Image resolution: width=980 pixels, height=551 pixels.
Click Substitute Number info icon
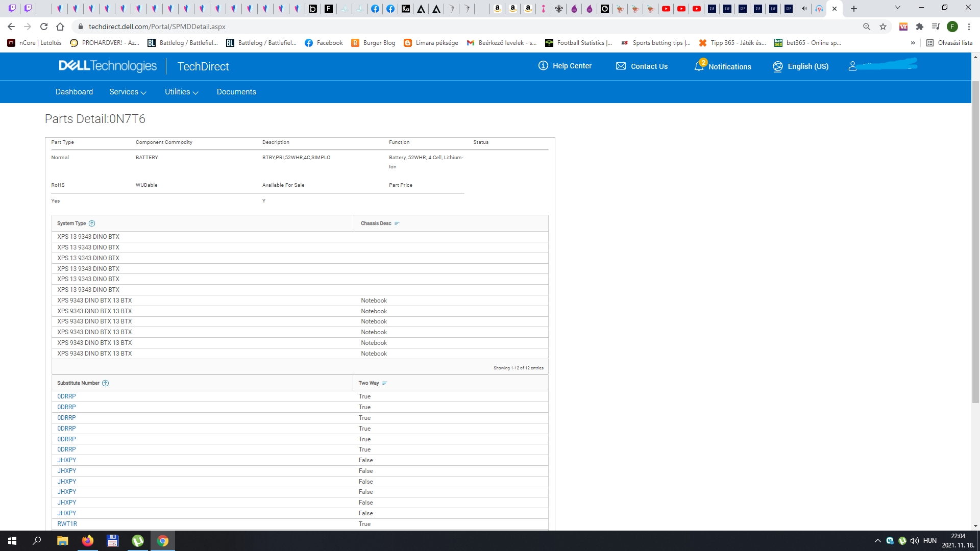pyautogui.click(x=106, y=383)
